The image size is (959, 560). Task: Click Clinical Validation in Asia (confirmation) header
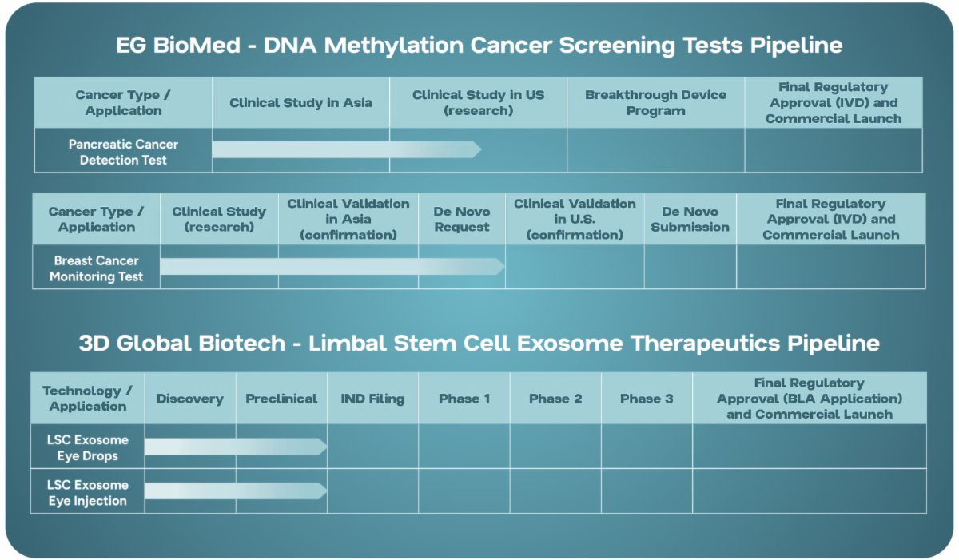(x=348, y=220)
